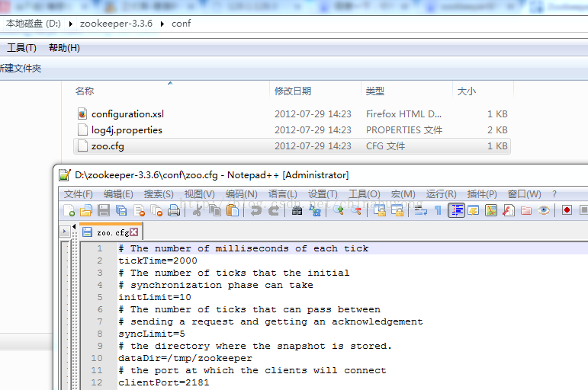Open the Replace toolbar icon
Viewport: 588px width, 390px height.
tap(315, 210)
